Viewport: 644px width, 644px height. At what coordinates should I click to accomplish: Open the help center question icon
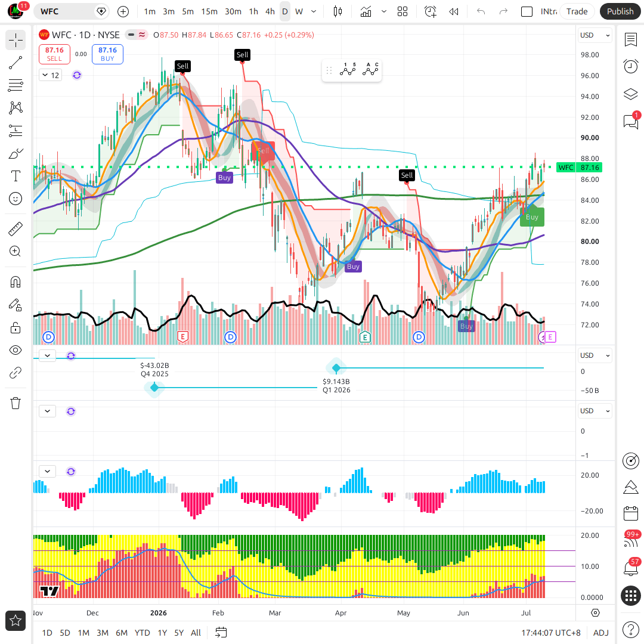(x=630, y=629)
